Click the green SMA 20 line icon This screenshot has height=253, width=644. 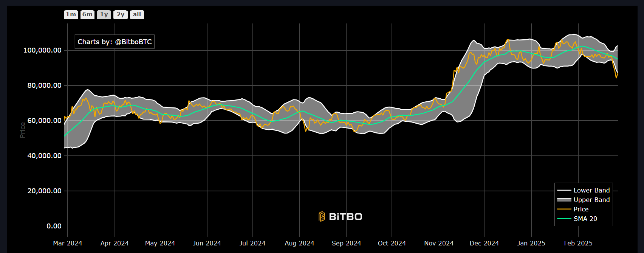tap(564, 219)
